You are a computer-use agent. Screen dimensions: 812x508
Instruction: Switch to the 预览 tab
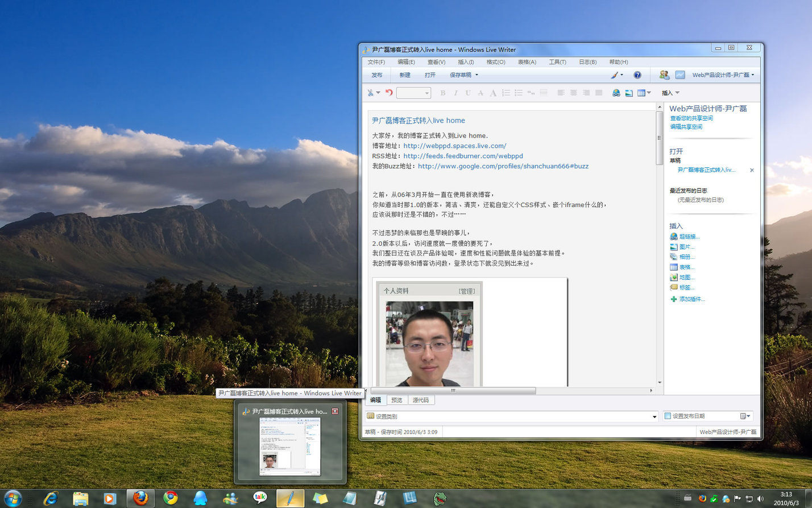point(396,400)
